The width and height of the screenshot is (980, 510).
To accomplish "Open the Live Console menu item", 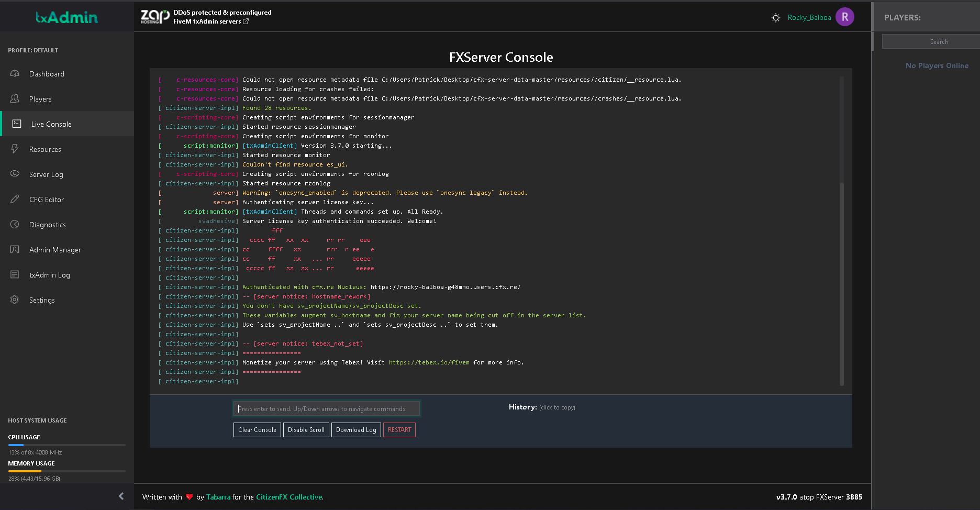I will (x=51, y=124).
